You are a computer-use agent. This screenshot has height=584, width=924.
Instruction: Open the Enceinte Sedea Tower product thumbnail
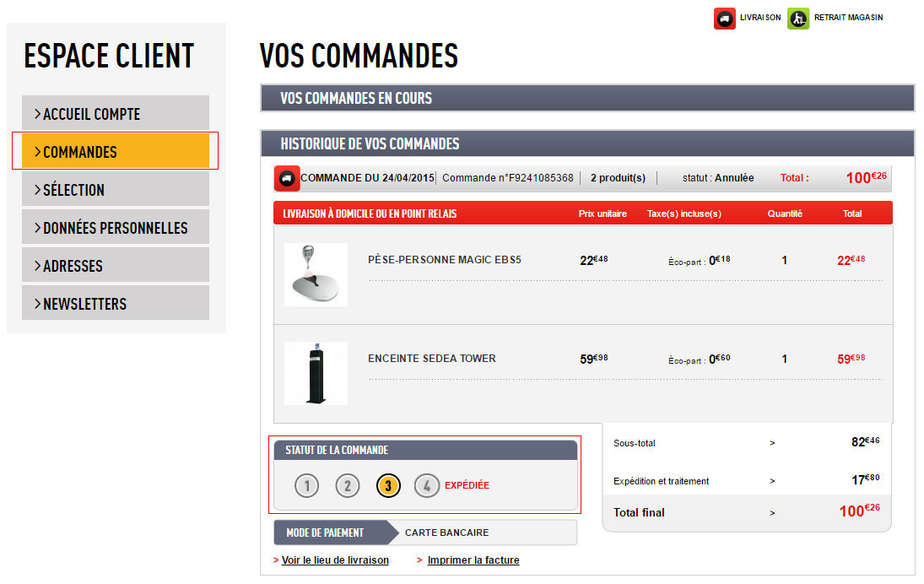pyautogui.click(x=316, y=373)
